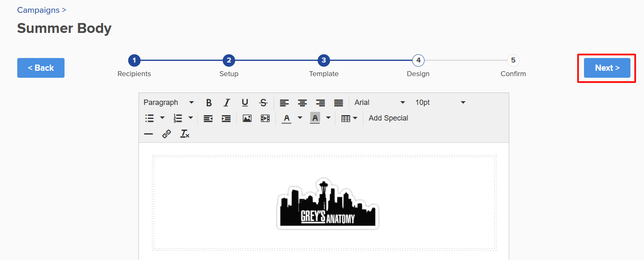The width and height of the screenshot is (644, 260).
Task: Expand numbered list style options arrow
Action: pyautogui.click(x=190, y=118)
